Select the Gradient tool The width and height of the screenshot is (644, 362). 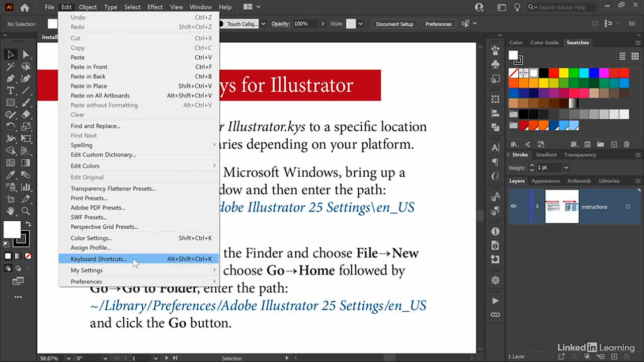coord(26,163)
